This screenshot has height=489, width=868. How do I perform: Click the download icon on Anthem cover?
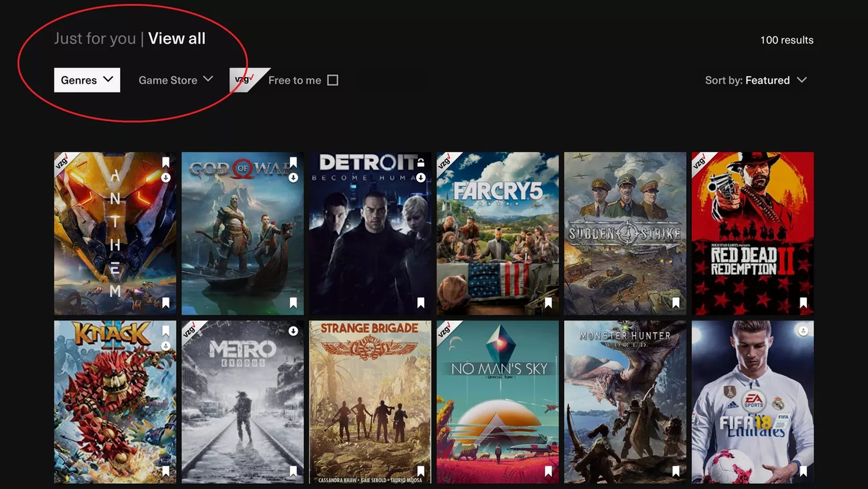click(166, 178)
